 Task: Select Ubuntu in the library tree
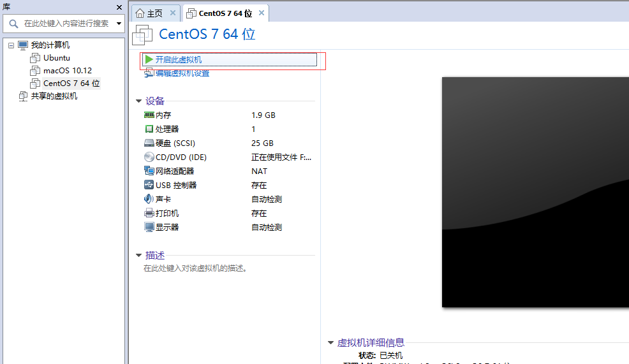pos(57,58)
